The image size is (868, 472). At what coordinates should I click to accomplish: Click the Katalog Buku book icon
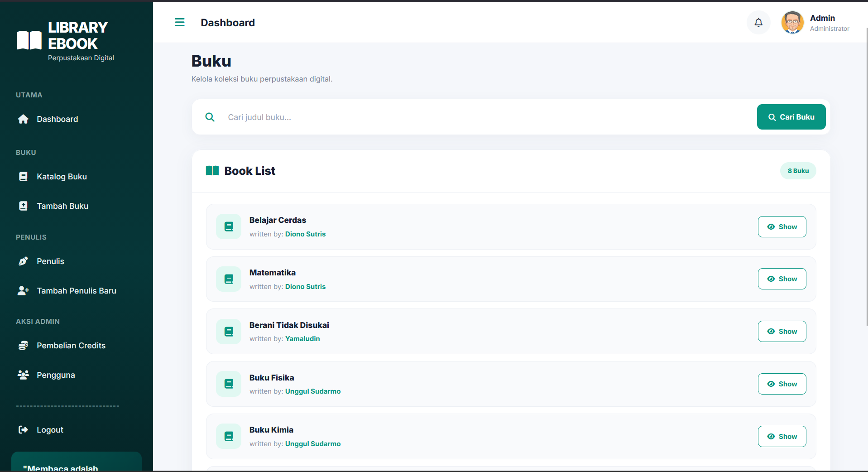coord(23,177)
